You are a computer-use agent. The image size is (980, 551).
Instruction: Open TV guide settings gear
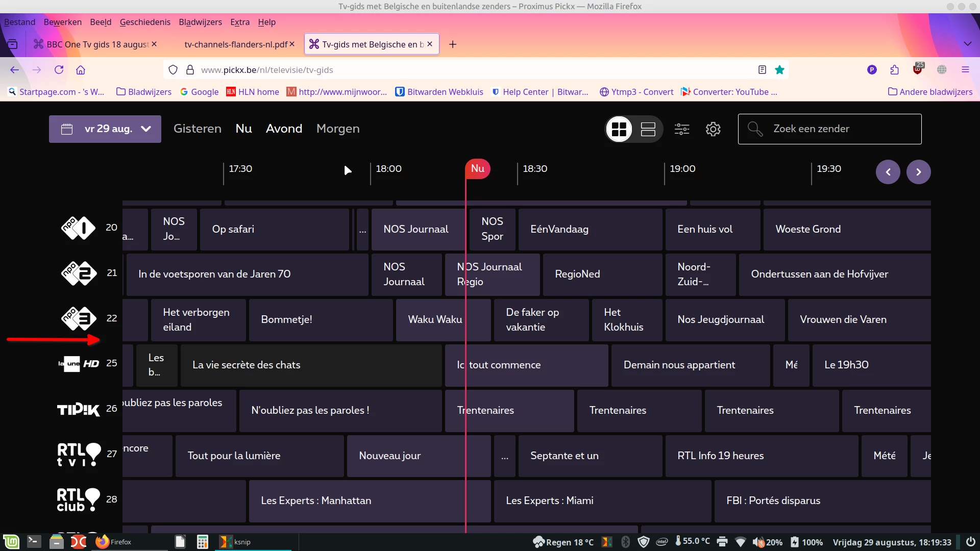(713, 129)
